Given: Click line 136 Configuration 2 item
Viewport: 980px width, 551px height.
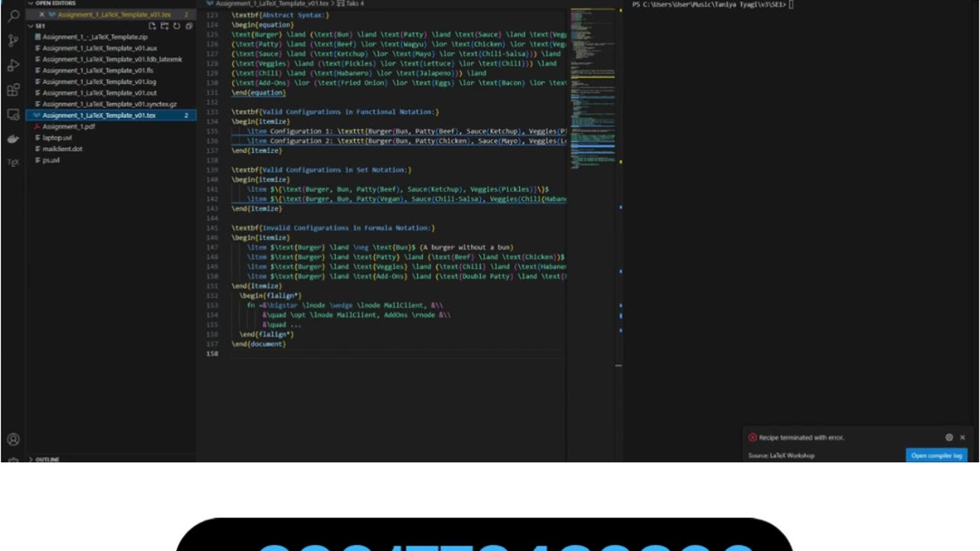Looking at the screenshot, I should [x=407, y=141].
